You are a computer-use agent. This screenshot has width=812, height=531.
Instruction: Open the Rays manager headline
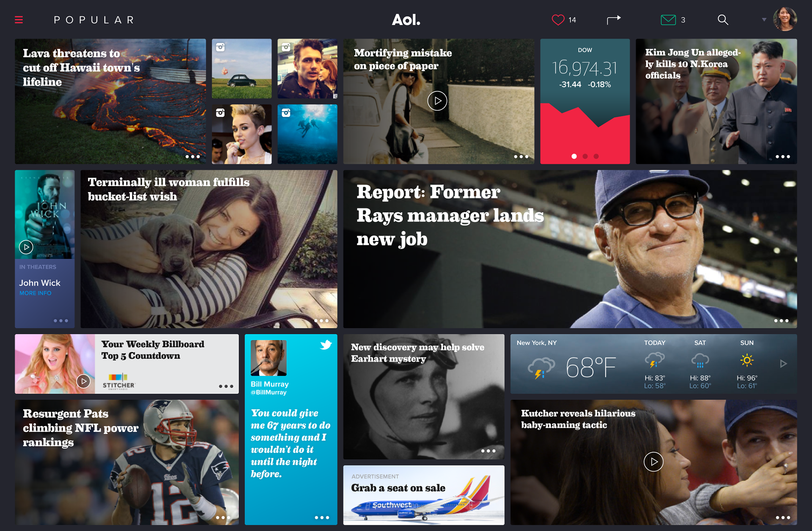pos(450,215)
